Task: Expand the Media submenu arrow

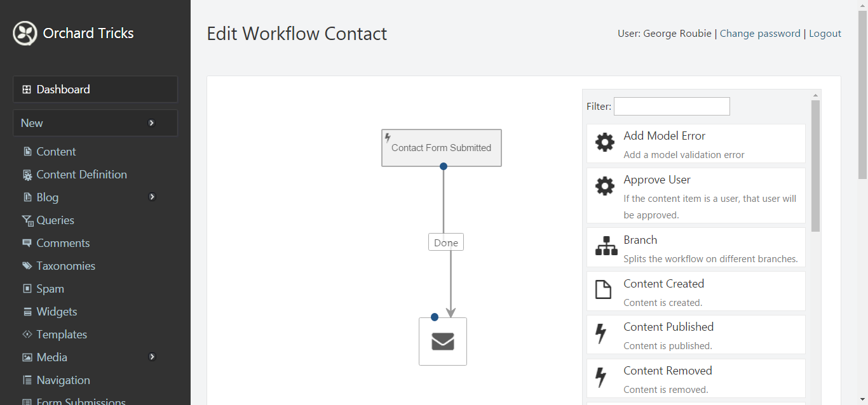Action: coord(152,357)
